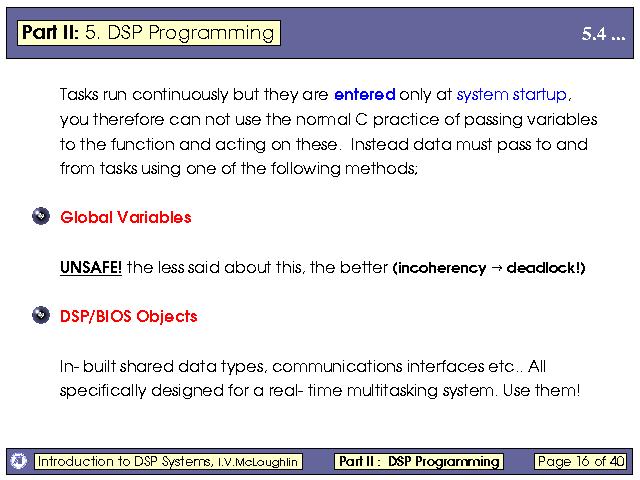Click the blue 'system startup' text
This screenshot has width=640, height=480.
511,95
